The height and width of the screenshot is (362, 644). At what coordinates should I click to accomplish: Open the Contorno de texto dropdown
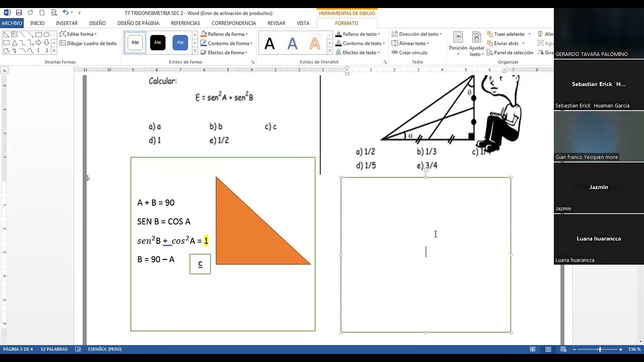[x=360, y=43]
